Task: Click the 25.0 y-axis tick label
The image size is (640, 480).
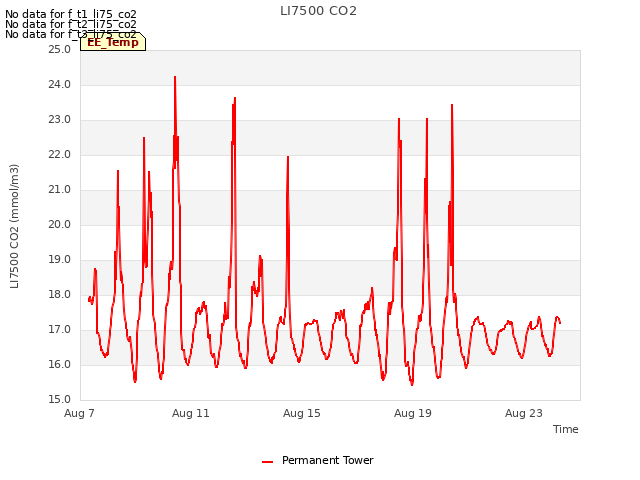Action: coord(60,49)
